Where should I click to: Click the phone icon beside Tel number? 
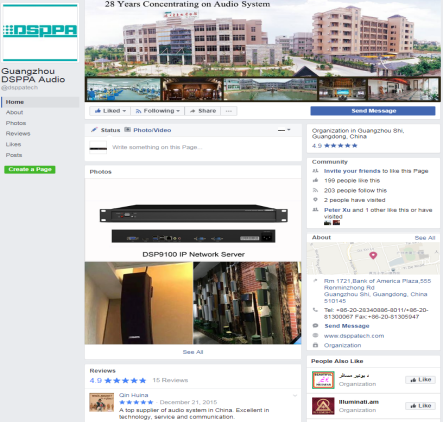(315, 310)
